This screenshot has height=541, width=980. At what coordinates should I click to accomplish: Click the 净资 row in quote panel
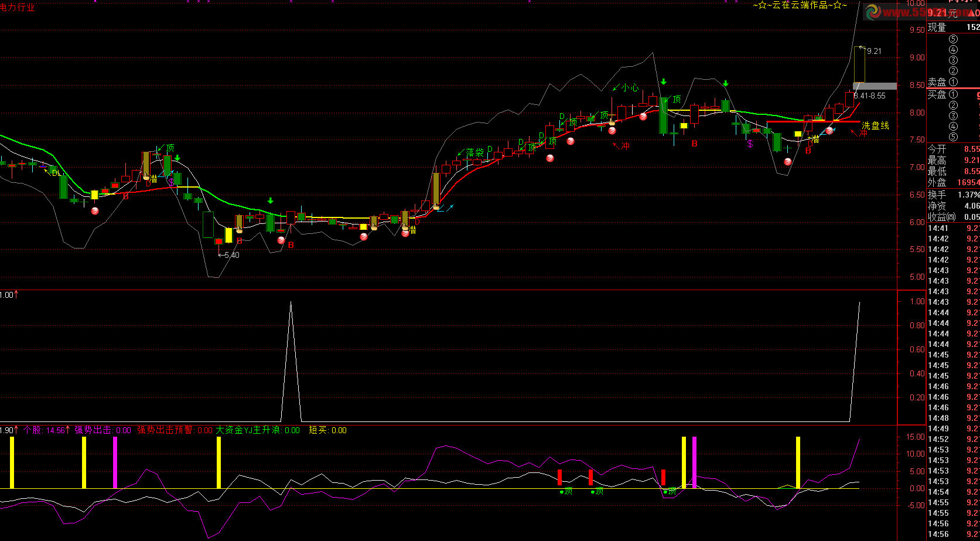954,206
